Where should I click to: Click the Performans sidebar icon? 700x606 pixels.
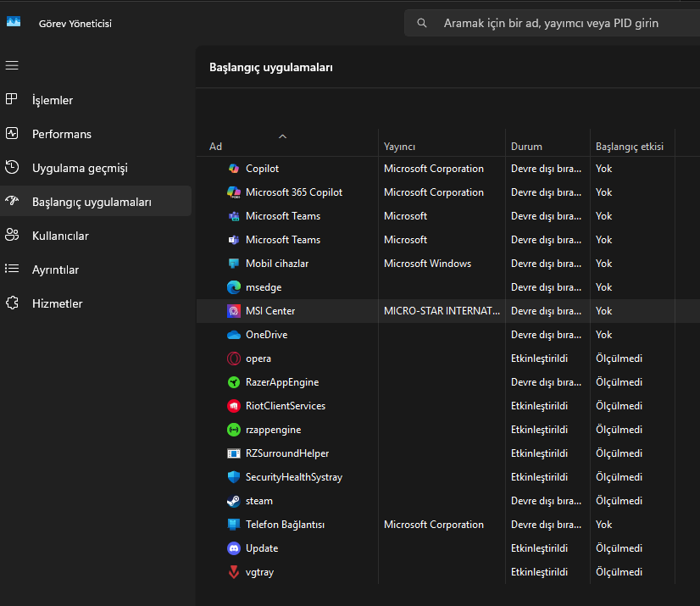click(x=12, y=133)
